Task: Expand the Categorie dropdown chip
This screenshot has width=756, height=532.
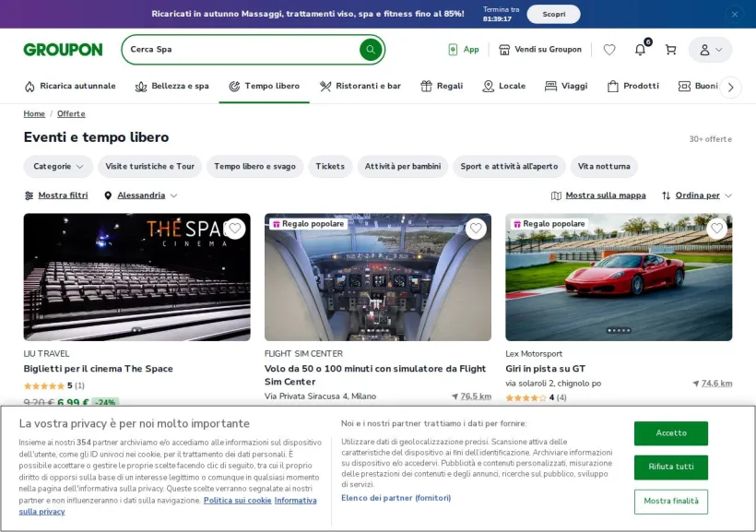Action: pos(58,166)
